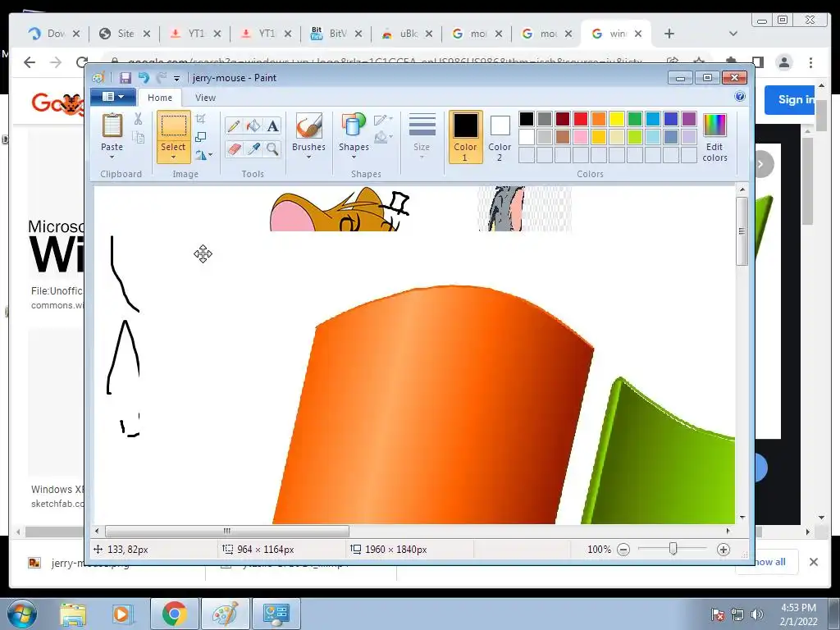Click the Resize icon in Image group

pos(200,137)
